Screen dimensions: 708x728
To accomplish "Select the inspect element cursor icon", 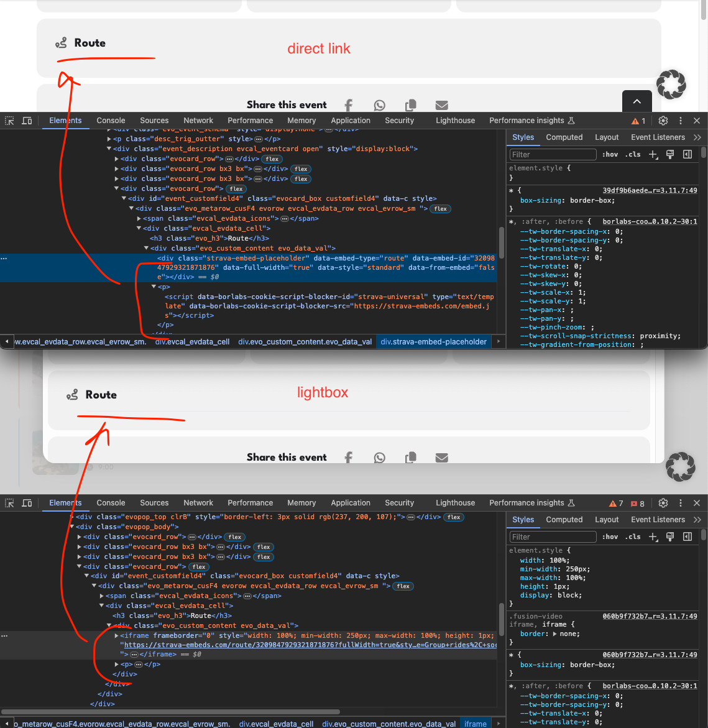I will point(9,120).
